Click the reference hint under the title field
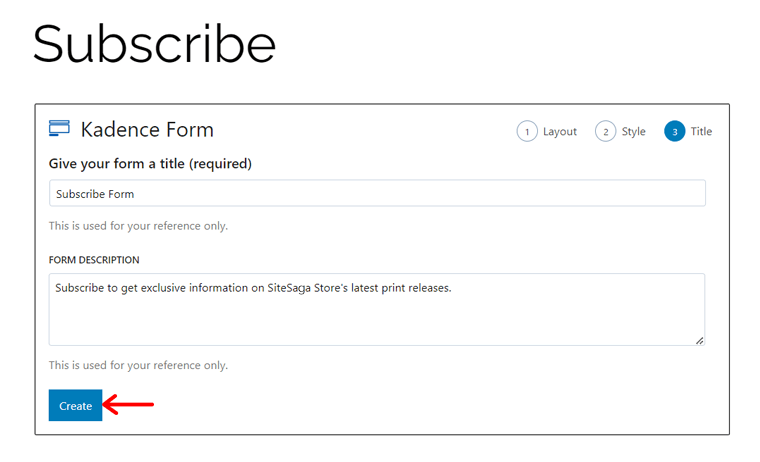760x462 pixels. (x=138, y=226)
